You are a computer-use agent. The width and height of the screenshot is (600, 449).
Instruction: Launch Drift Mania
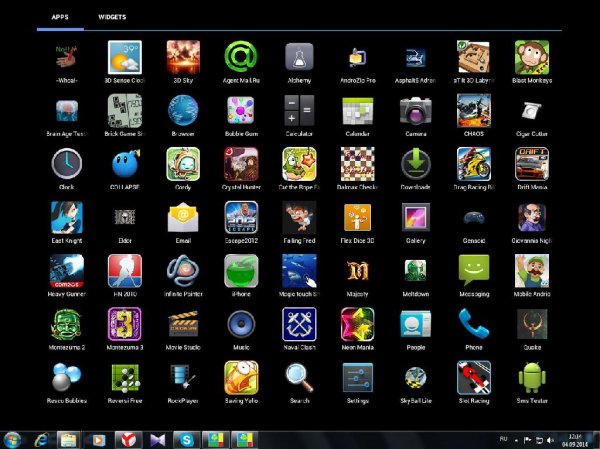pyautogui.click(x=532, y=164)
